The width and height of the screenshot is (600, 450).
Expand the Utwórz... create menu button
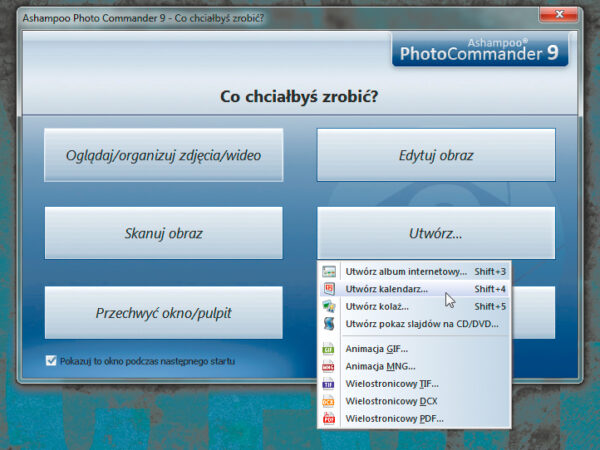435,234
